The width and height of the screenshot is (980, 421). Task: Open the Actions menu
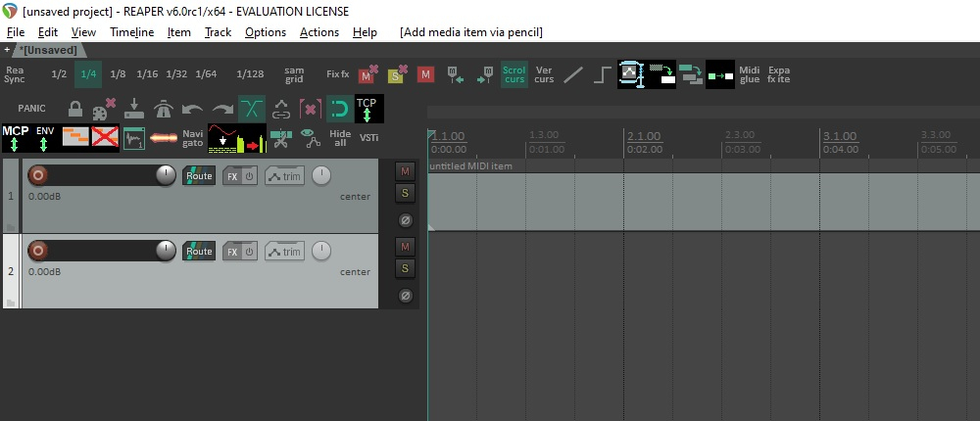319,32
